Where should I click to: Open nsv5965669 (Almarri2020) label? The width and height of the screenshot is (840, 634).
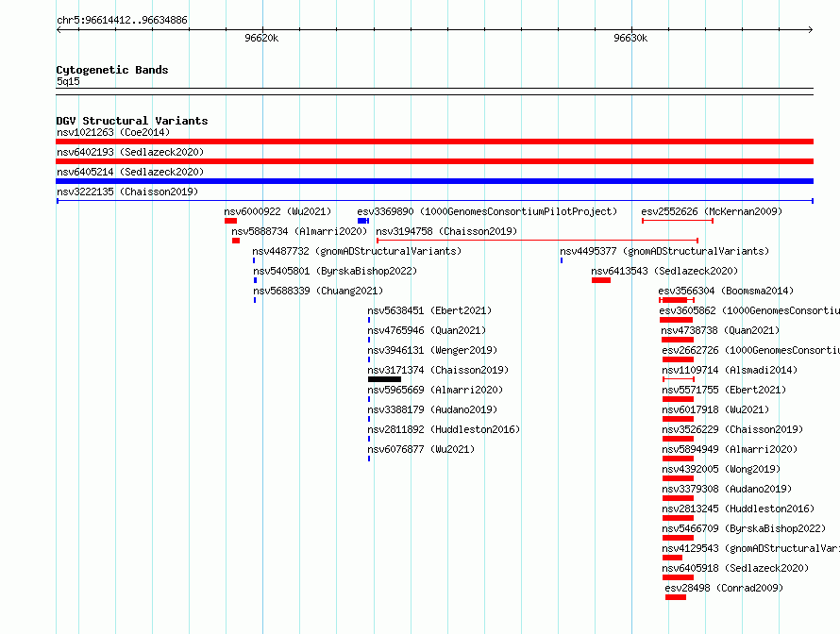[x=435, y=390]
